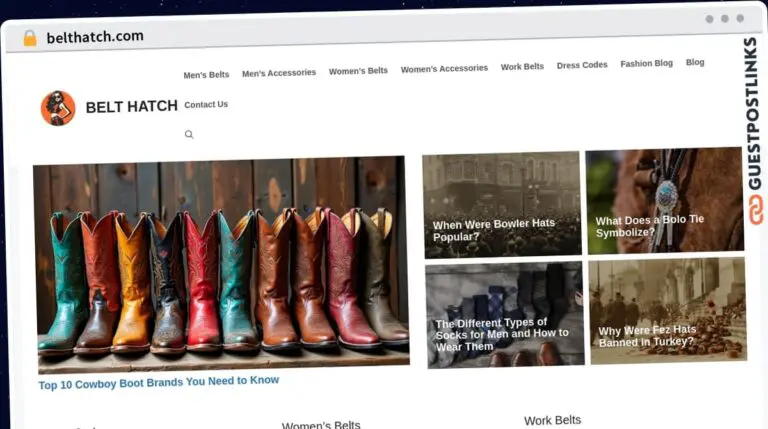
Task: Open When Were Bowler Hats Popular article
Action: coord(493,230)
